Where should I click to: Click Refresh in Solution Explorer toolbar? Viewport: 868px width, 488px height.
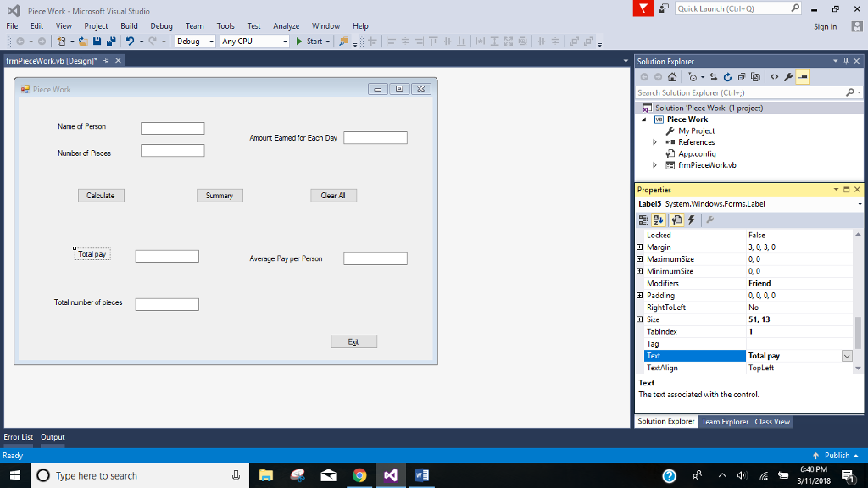coord(727,76)
